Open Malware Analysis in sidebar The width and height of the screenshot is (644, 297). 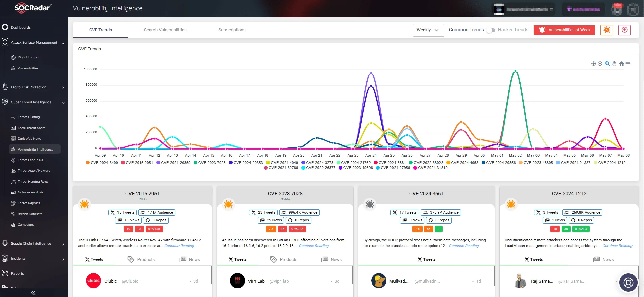(30, 192)
